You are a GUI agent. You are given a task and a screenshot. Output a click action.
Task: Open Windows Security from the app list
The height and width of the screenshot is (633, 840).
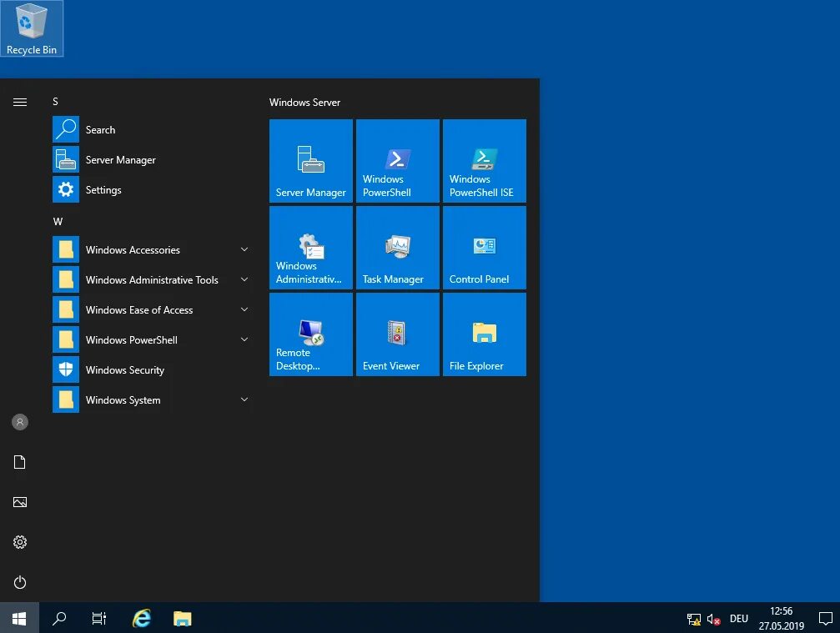click(152, 370)
